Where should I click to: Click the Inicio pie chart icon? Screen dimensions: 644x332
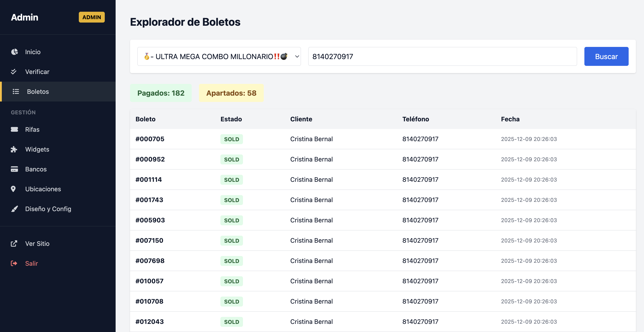coord(14,52)
